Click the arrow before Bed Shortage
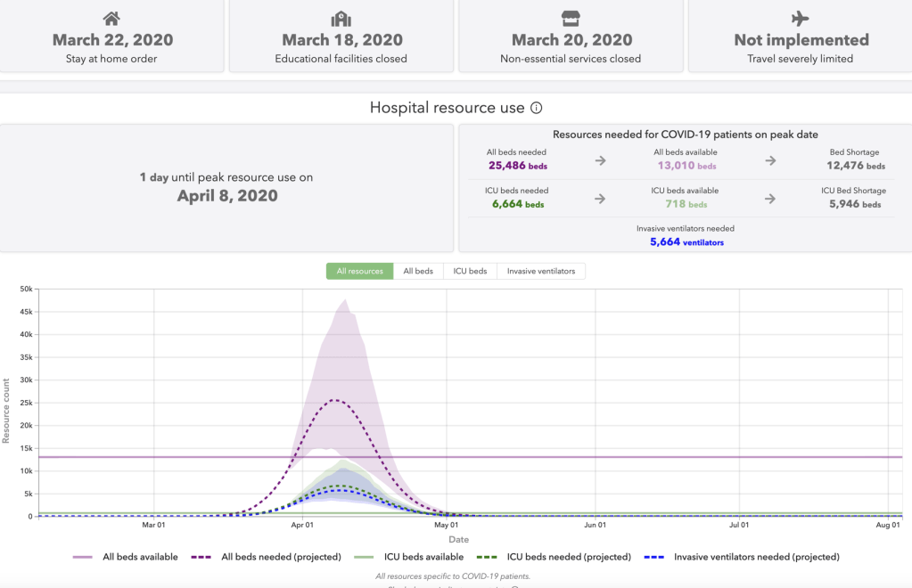912x588 pixels. coord(770,160)
